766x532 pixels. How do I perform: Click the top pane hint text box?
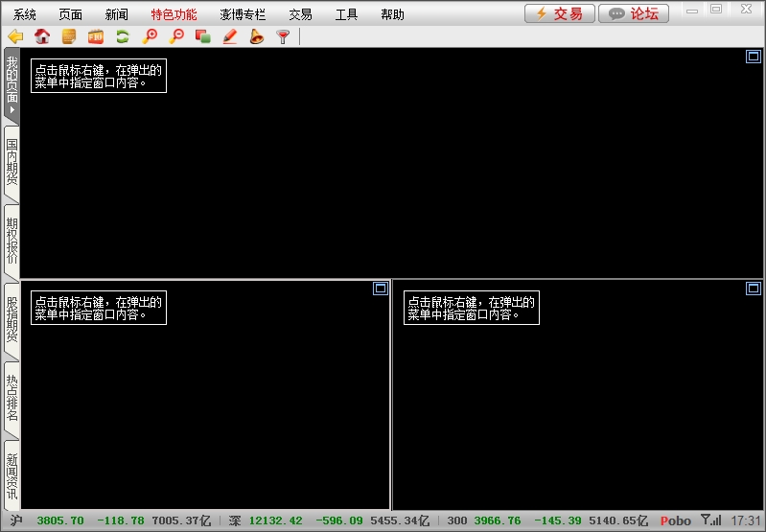point(99,76)
